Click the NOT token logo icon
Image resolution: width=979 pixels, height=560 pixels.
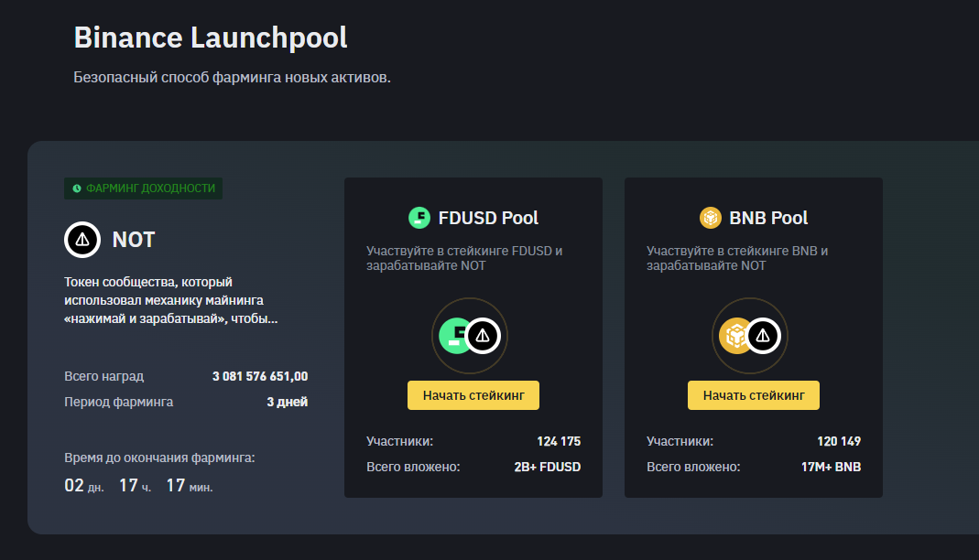pos(82,240)
